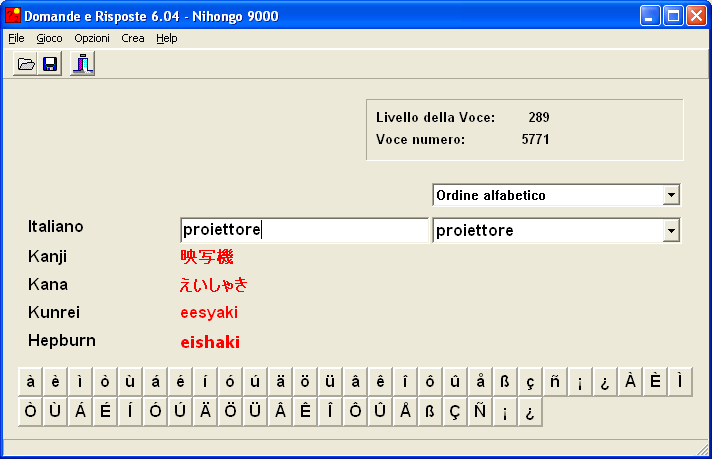
Task: Insert the lowercase ó character
Action: click(230, 382)
